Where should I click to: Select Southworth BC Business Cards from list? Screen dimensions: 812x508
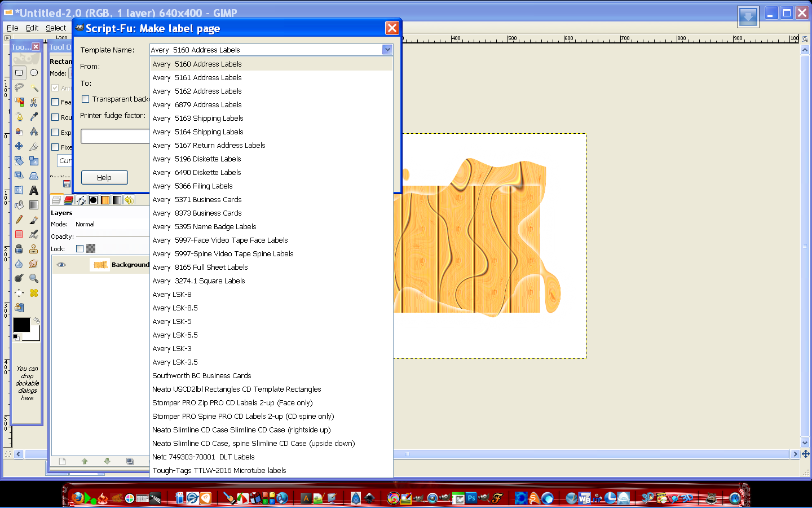[201, 376]
